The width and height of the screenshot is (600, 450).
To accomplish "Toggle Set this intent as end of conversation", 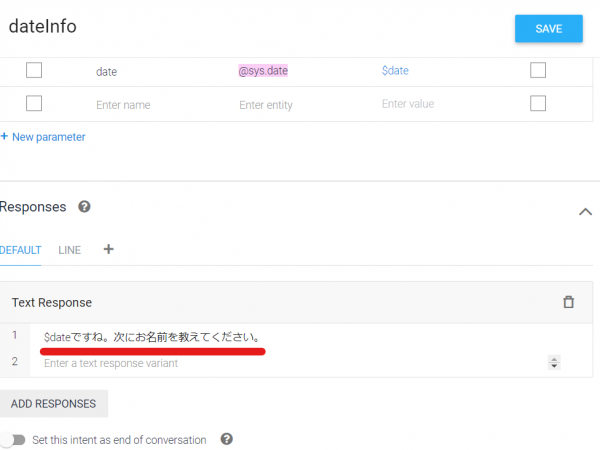I will tap(12, 439).
